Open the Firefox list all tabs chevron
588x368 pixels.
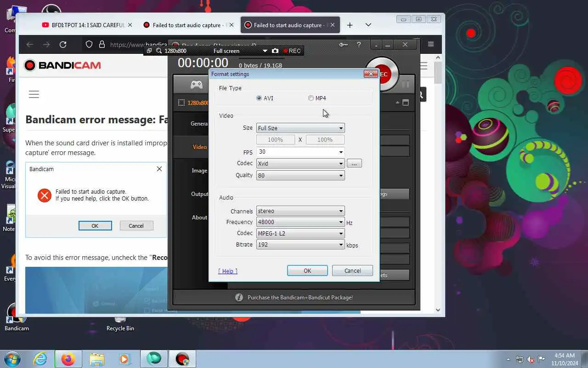tap(368, 25)
